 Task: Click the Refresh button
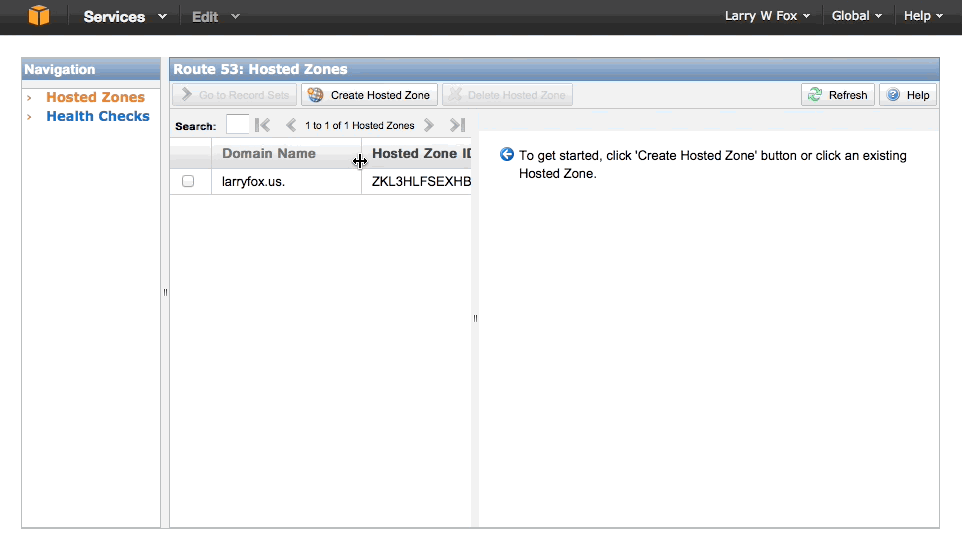coord(838,95)
